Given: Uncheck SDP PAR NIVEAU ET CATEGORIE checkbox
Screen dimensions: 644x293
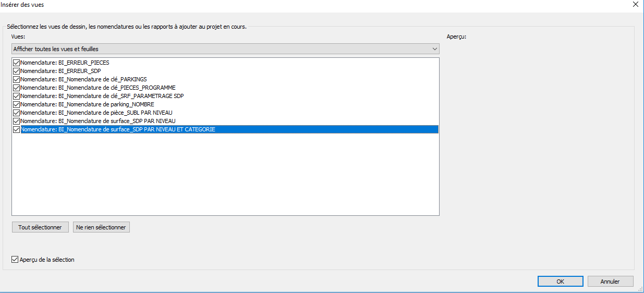Looking at the screenshot, I should coord(17,129).
